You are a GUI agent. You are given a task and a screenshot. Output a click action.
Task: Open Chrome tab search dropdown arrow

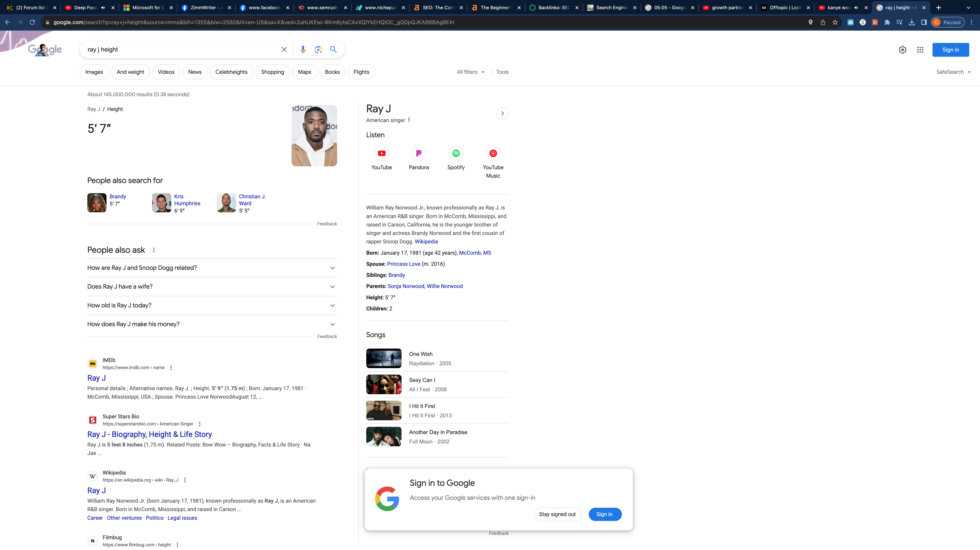click(968, 8)
